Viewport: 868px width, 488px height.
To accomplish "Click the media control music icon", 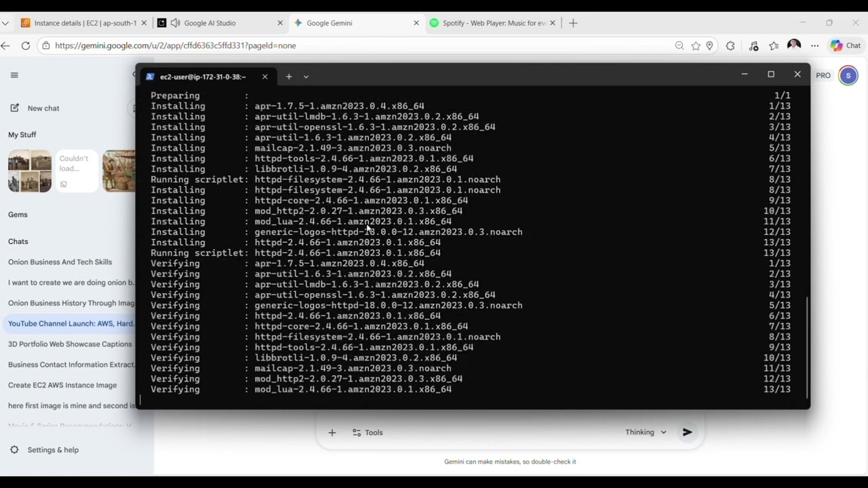I will click(753, 45).
